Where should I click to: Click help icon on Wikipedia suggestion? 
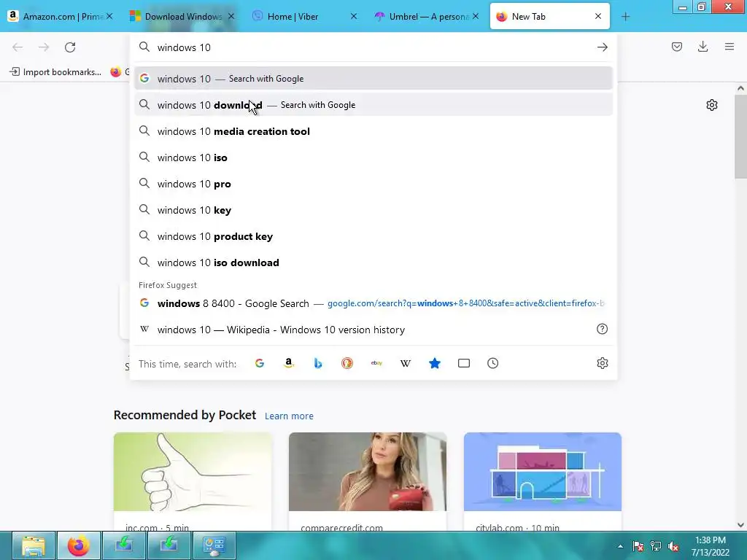coord(602,329)
